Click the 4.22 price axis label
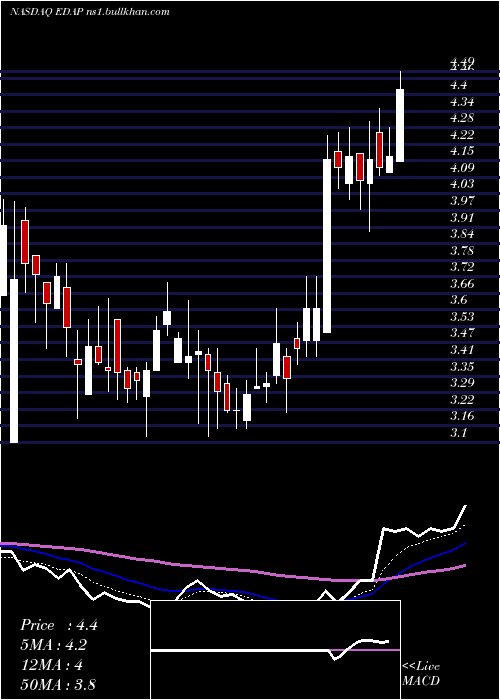500x700 pixels. coord(462,135)
